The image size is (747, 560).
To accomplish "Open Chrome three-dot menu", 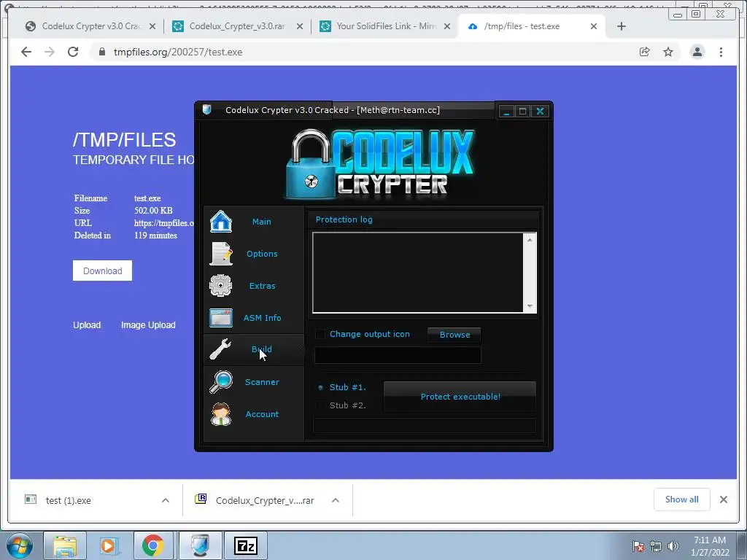I will (x=721, y=52).
